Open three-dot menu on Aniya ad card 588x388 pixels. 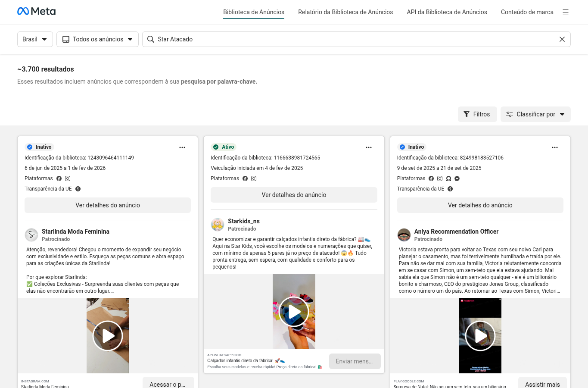click(555, 147)
